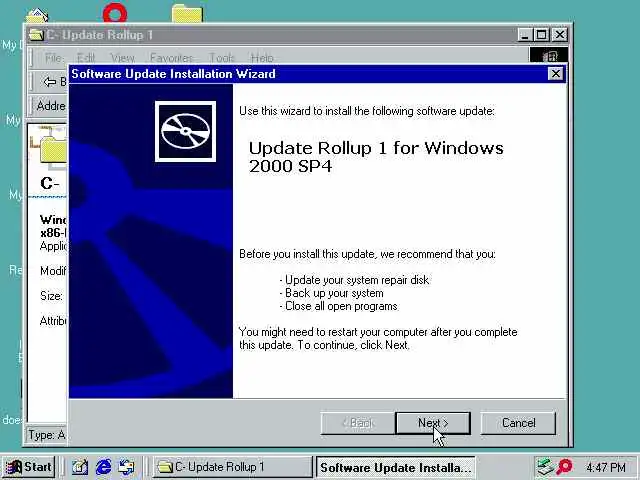Switch to C- Update Rollup 1 taskbar button

point(232,467)
